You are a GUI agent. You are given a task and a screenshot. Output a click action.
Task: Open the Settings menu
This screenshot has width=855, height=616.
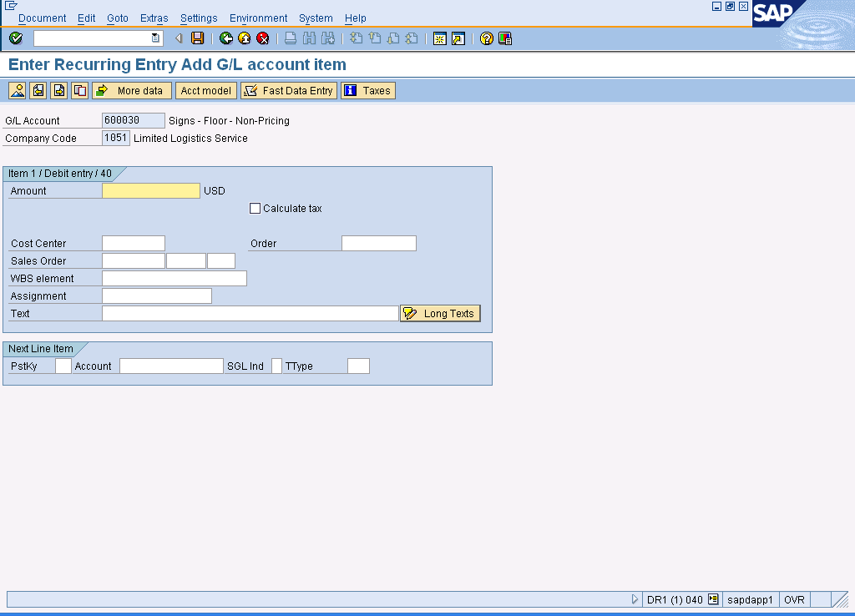point(199,18)
